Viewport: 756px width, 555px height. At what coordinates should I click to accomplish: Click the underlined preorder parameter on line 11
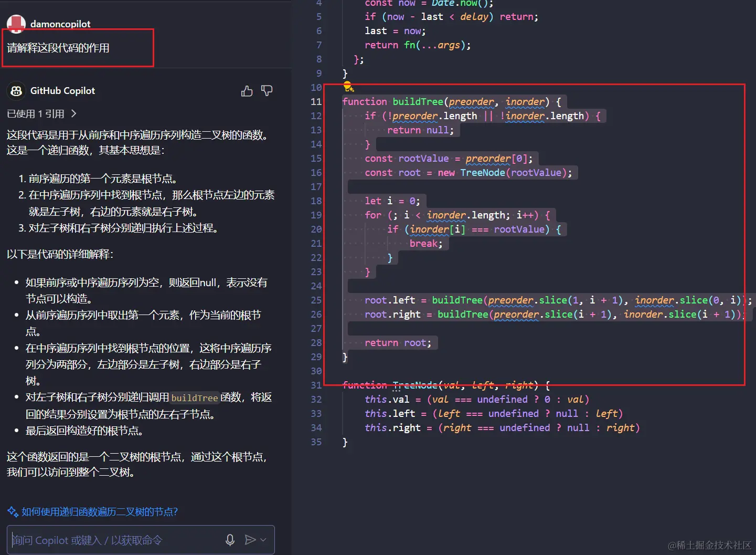471,101
